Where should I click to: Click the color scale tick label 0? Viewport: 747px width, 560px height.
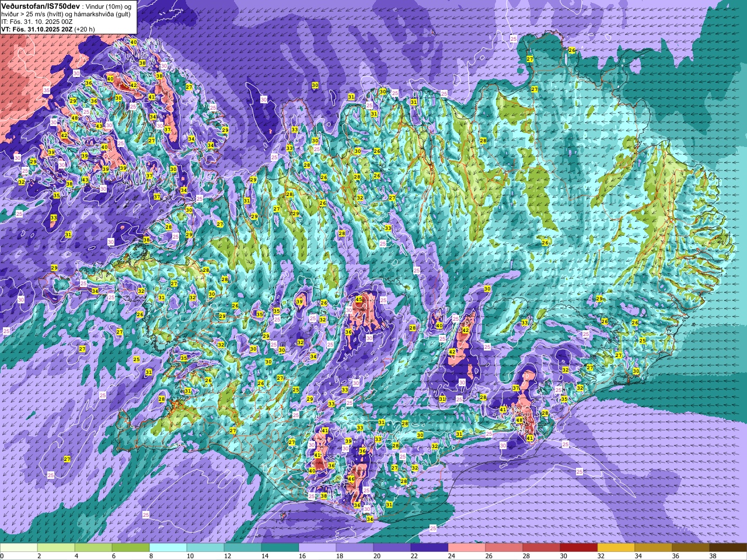pyautogui.click(x=2, y=556)
